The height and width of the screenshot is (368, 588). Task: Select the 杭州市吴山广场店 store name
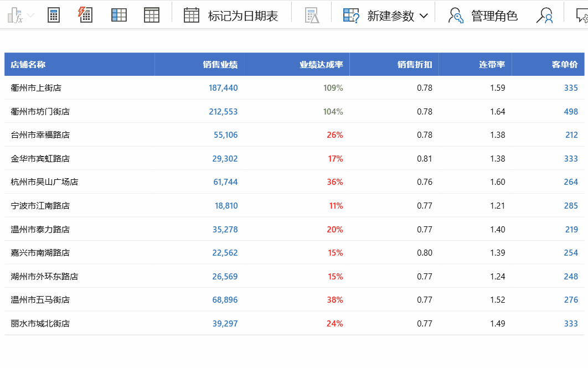click(x=44, y=182)
